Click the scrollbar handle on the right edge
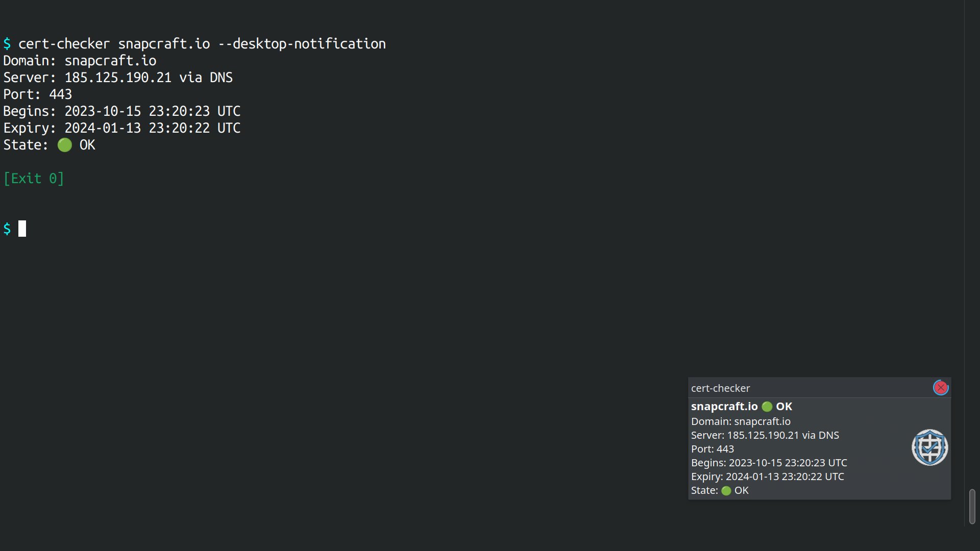 click(972, 507)
